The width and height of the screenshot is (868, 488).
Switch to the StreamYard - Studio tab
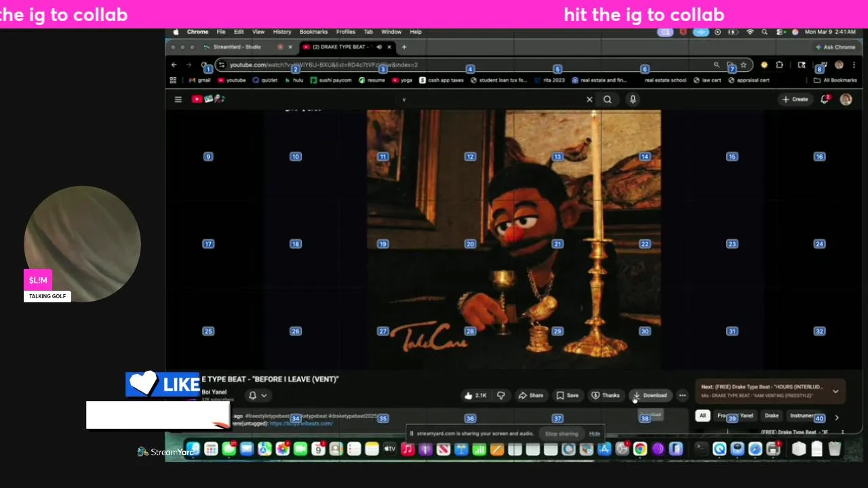237,47
